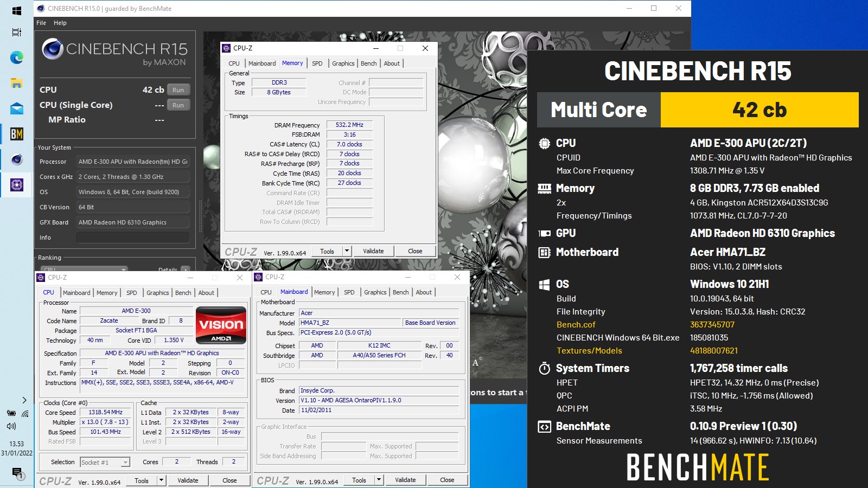This screenshot has height=488, width=868.
Task: Click the Cinebench R15 logo icon
Action: pyautogui.click(x=53, y=49)
